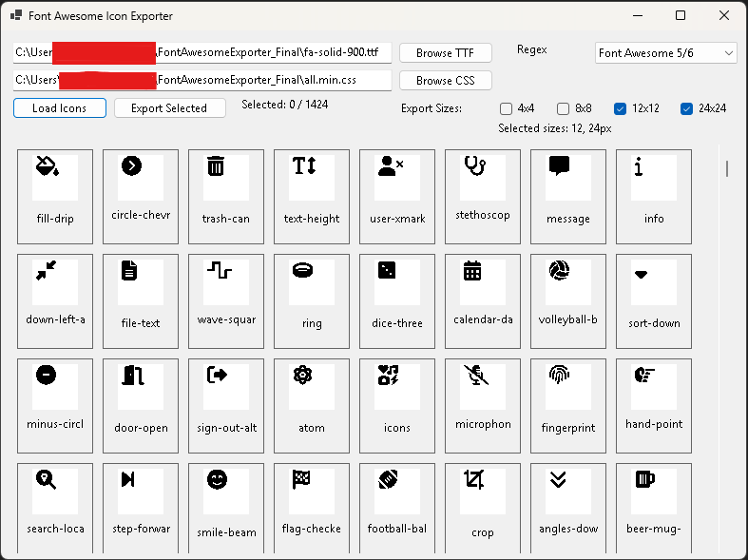
Task: Click the Browse TTF button
Action: click(445, 53)
